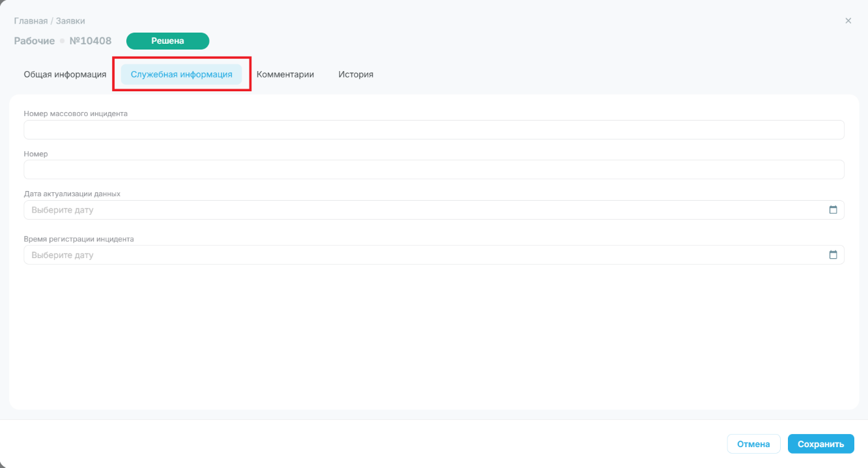868x468 pixels.
Task: Close the request dialog with X icon
Action: click(848, 21)
